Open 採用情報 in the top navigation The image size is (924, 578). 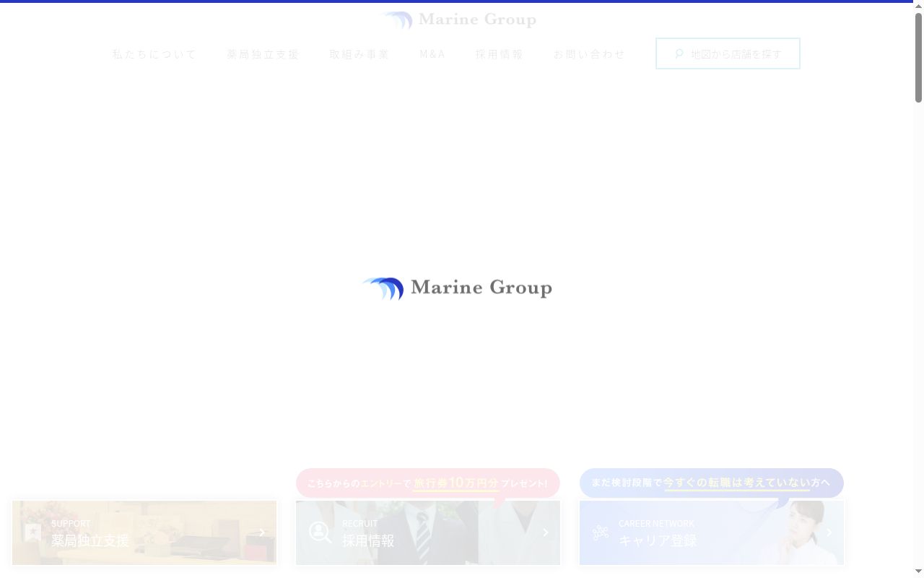pyautogui.click(x=500, y=54)
